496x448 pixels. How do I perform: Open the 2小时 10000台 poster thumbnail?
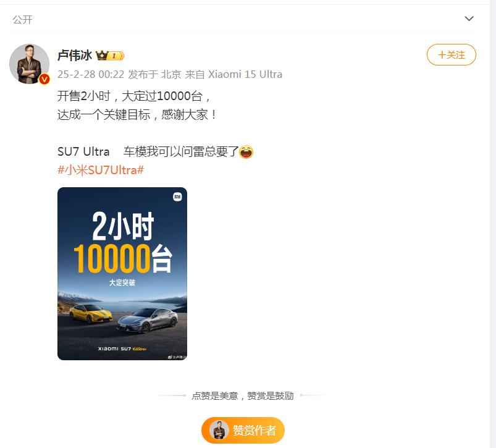pyautogui.click(x=122, y=274)
